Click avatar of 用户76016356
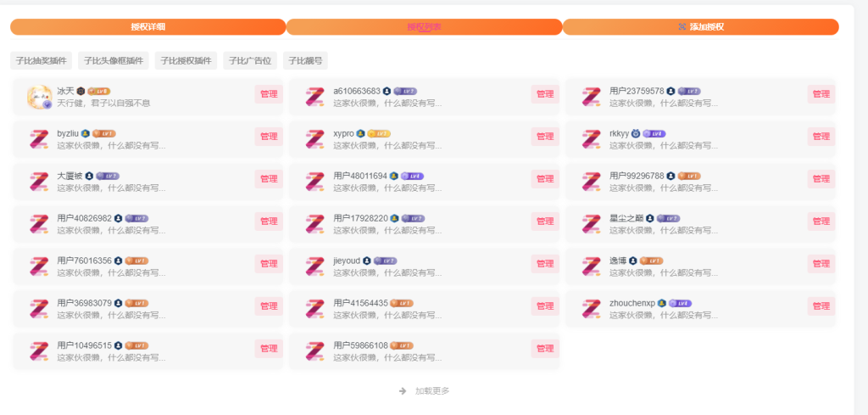The height and width of the screenshot is (415, 868). click(39, 266)
